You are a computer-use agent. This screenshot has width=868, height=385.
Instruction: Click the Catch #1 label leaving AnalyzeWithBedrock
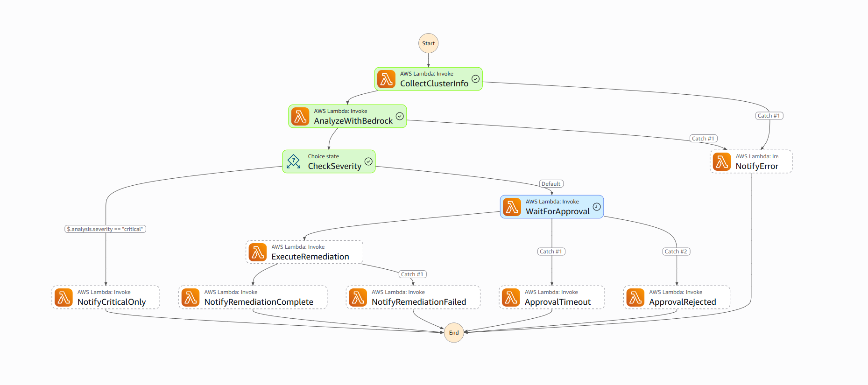(x=703, y=139)
